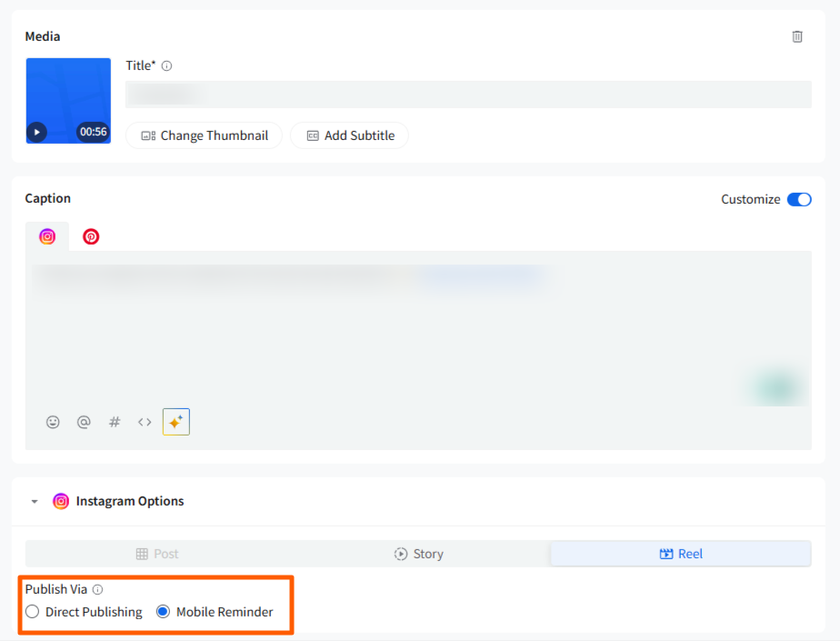Select the Story type tab
Screen dimensions: 840x641
coord(419,554)
